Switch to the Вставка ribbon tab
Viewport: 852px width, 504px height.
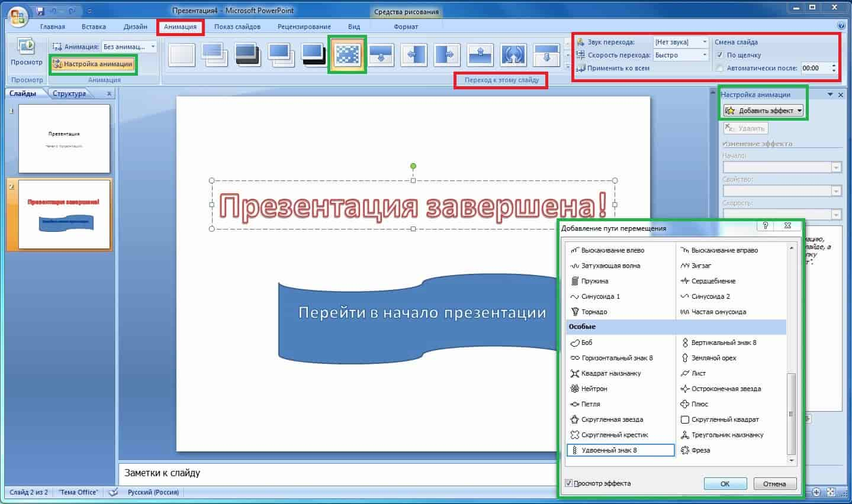(x=94, y=27)
